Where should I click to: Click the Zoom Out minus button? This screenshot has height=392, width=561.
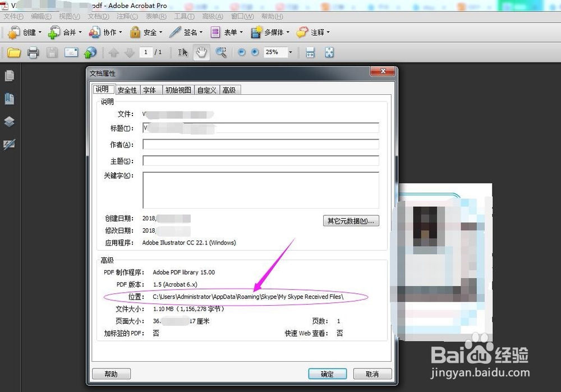(240, 52)
